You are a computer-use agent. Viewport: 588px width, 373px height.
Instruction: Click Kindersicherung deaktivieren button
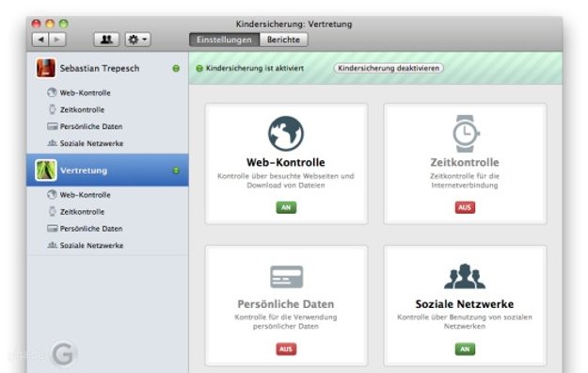[389, 68]
